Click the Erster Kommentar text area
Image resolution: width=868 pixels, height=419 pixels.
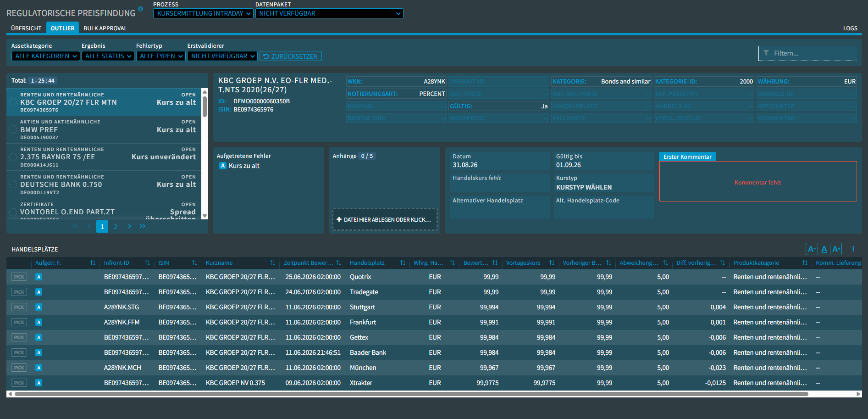[758, 181]
